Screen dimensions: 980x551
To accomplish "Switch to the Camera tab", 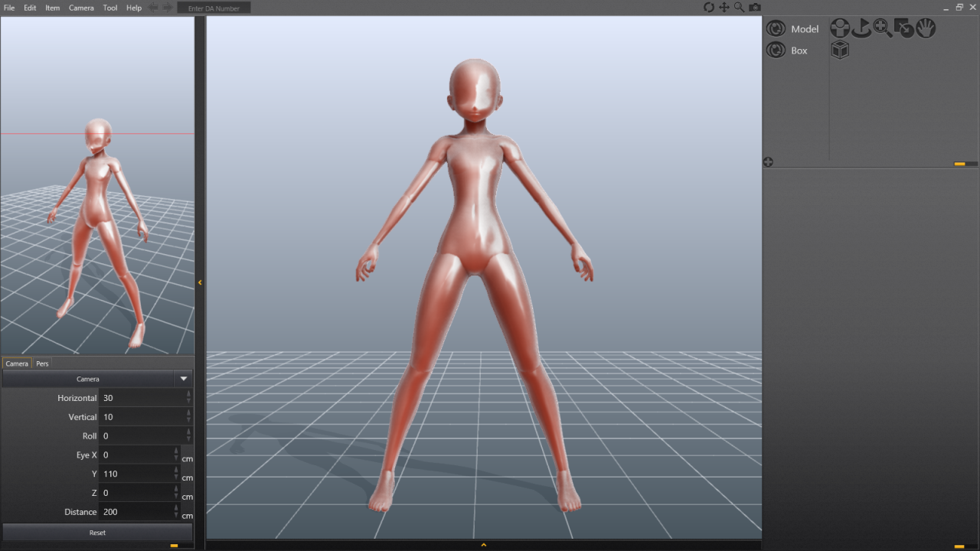I will point(17,364).
